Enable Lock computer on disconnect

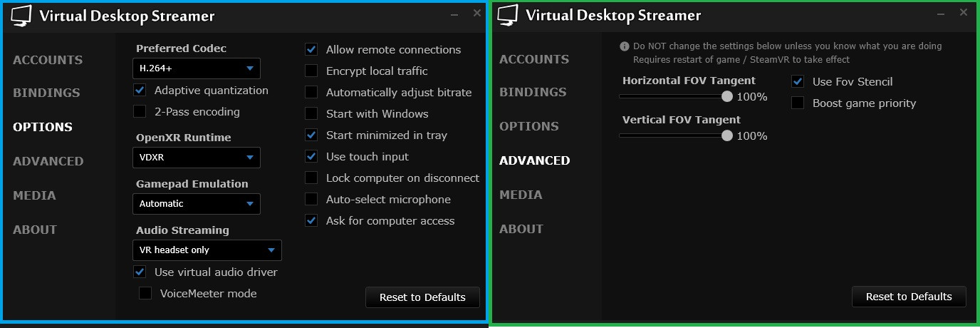(x=311, y=178)
